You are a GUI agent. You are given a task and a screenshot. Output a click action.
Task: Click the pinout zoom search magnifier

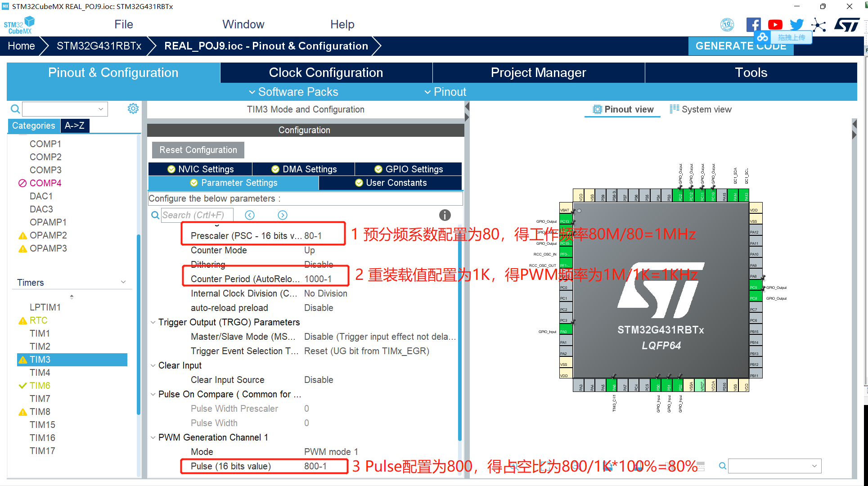click(722, 466)
